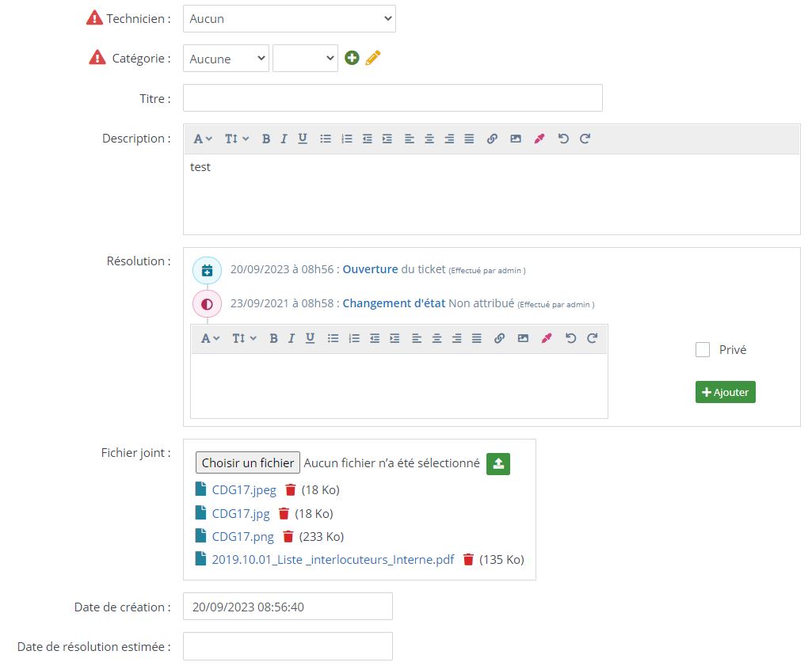
Task: Click the Description text area containing test
Action: [492, 194]
